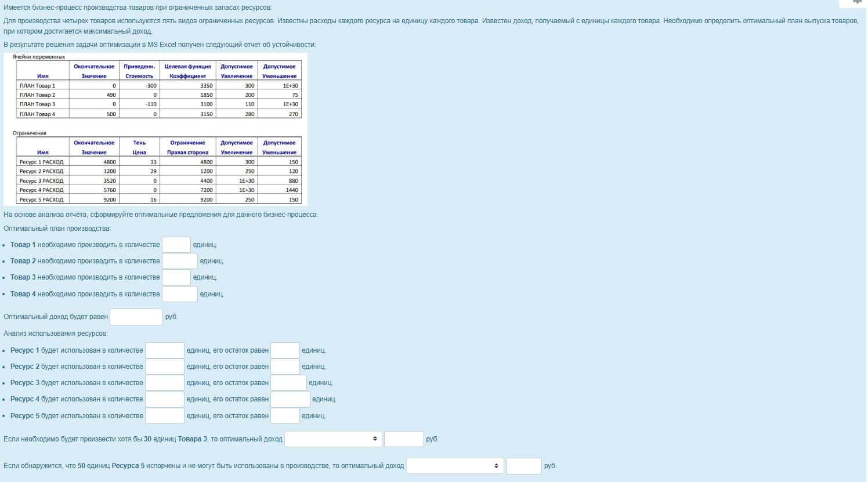
Task: Click the 'Ресурс 4 РАСХОД' row name
Action: tap(41, 190)
